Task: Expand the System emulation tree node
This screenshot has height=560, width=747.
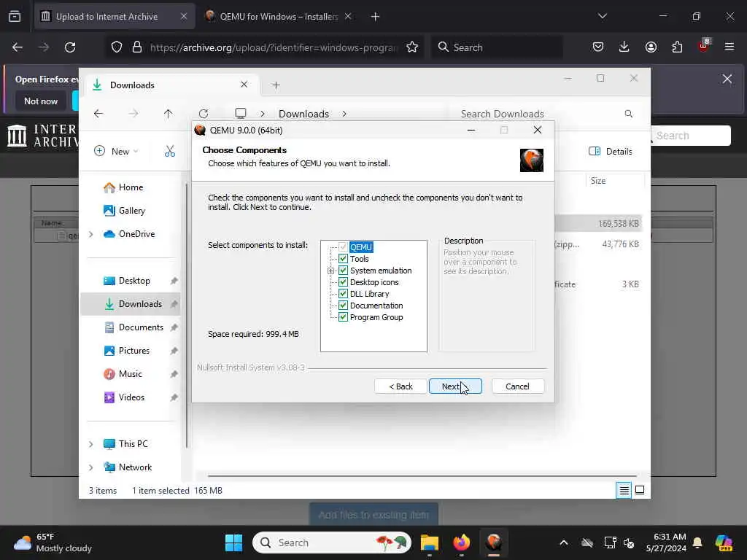Action: 330,271
